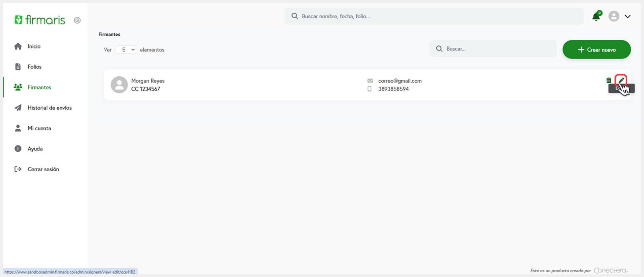Viewport: 644px width, 277px height.
Task: Open Historial de envíos
Action: (x=49, y=108)
